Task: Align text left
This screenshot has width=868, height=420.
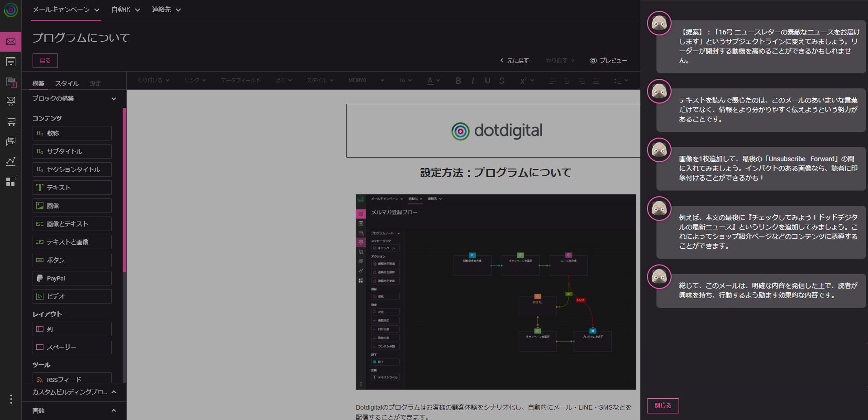Action: 552,81
